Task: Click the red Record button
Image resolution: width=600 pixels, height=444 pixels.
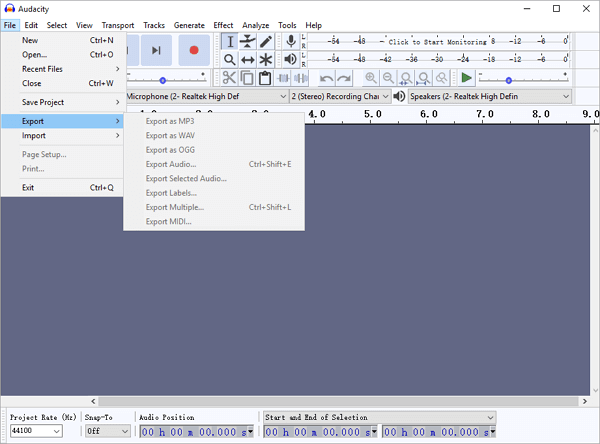Action: tap(193, 49)
